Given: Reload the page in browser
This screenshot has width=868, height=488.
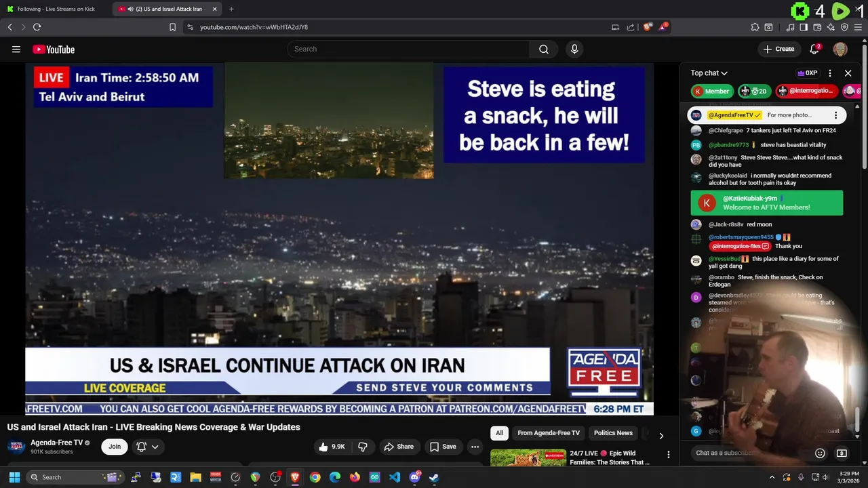Looking at the screenshot, I should [x=37, y=27].
